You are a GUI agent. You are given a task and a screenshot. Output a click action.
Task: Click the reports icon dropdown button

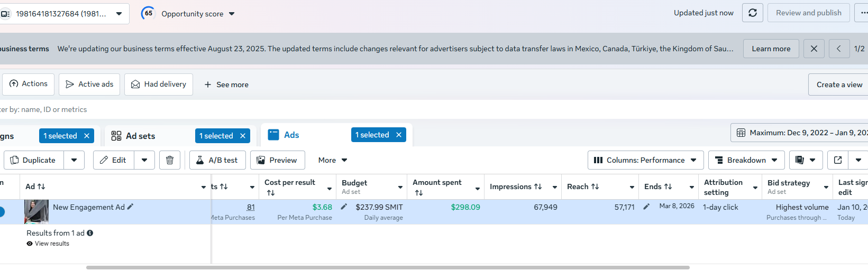point(806,160)
